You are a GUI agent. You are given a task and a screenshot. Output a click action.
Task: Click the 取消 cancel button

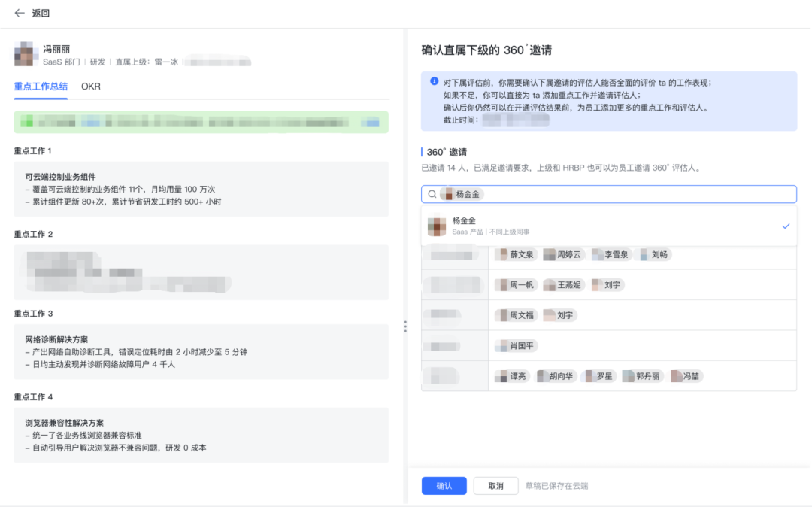click(x=495, y=485)
